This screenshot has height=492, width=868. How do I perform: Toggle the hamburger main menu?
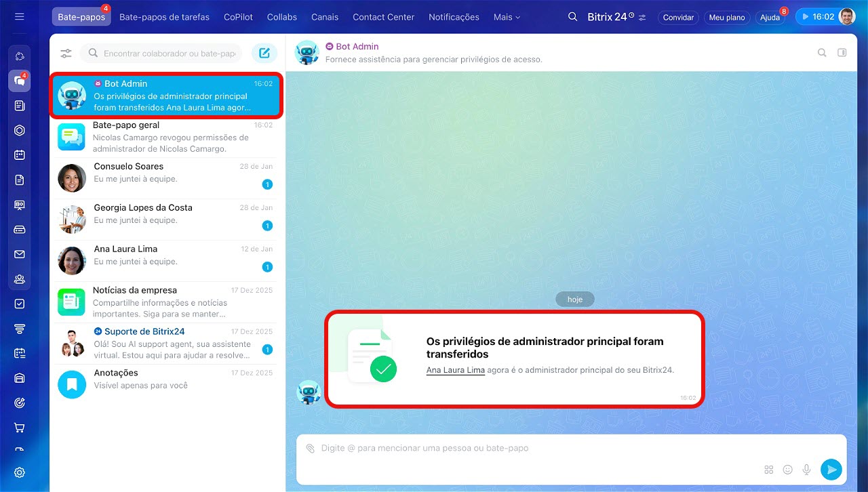tap(20, 16)
